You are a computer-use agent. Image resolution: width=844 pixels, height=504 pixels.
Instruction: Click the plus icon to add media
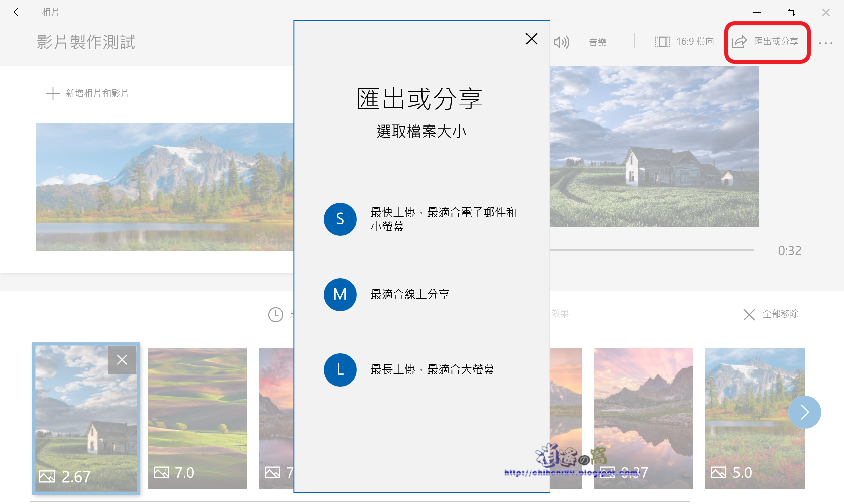[53, 93]
